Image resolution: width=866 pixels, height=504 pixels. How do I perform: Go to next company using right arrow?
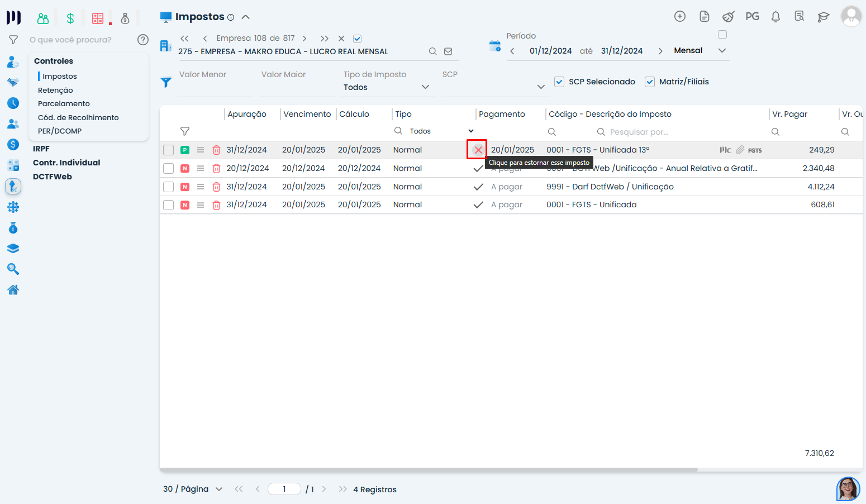click(304, 39)
